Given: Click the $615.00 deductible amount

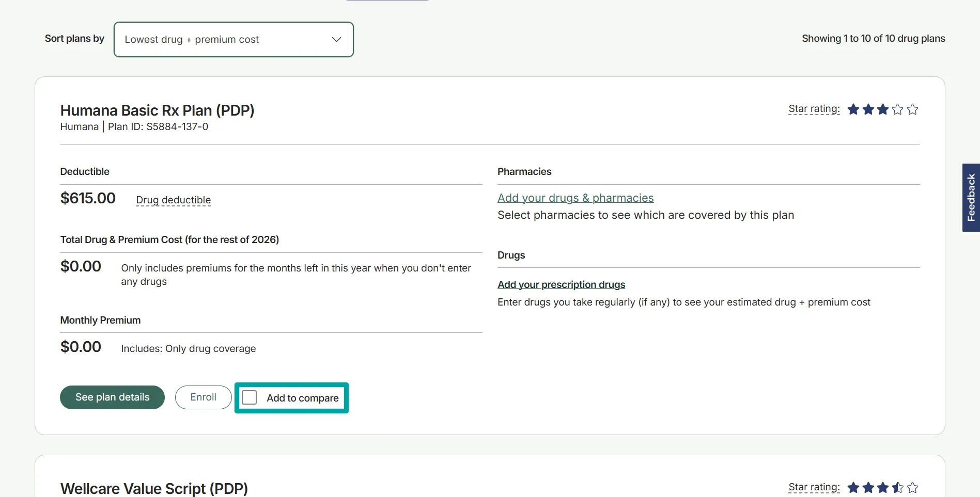Looking at the screenshot, I should 88,198.
